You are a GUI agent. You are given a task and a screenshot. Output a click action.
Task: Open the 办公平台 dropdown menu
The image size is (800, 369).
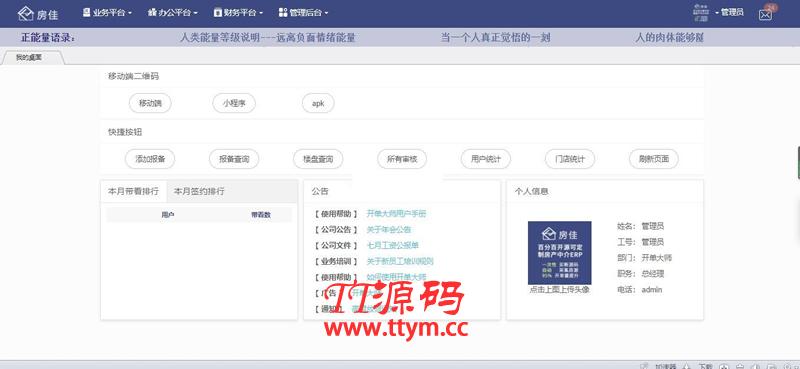[x=172, y=13]
